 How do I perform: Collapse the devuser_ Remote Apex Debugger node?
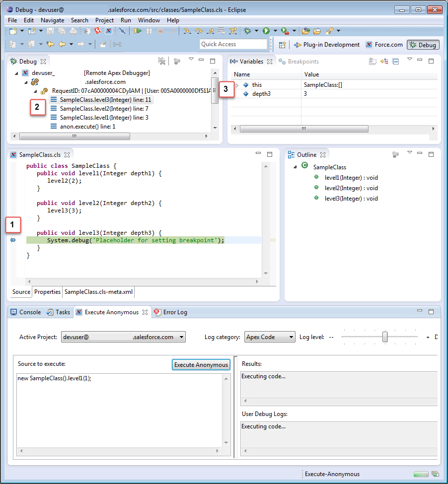pos(16,73)
